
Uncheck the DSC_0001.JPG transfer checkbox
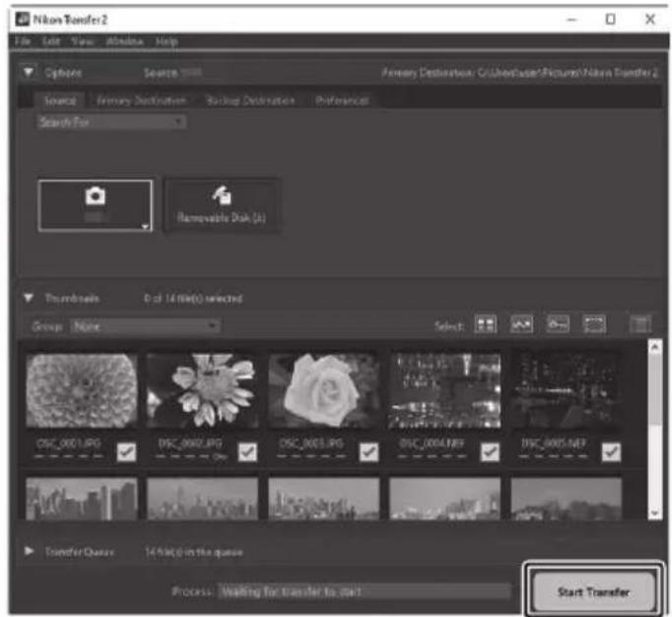point(126,451)
